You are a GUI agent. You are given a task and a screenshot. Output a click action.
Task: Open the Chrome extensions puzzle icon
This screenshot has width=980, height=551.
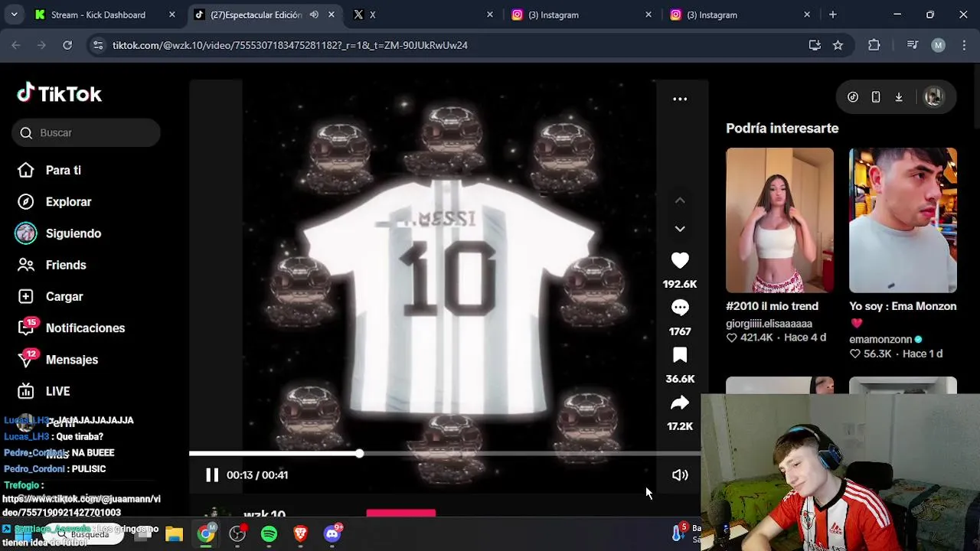(x=874, y=45)
